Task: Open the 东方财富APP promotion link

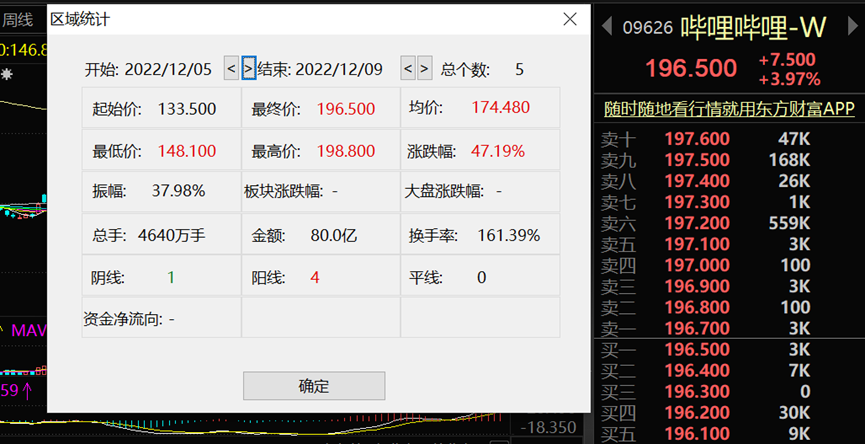Action: [729, 109]
